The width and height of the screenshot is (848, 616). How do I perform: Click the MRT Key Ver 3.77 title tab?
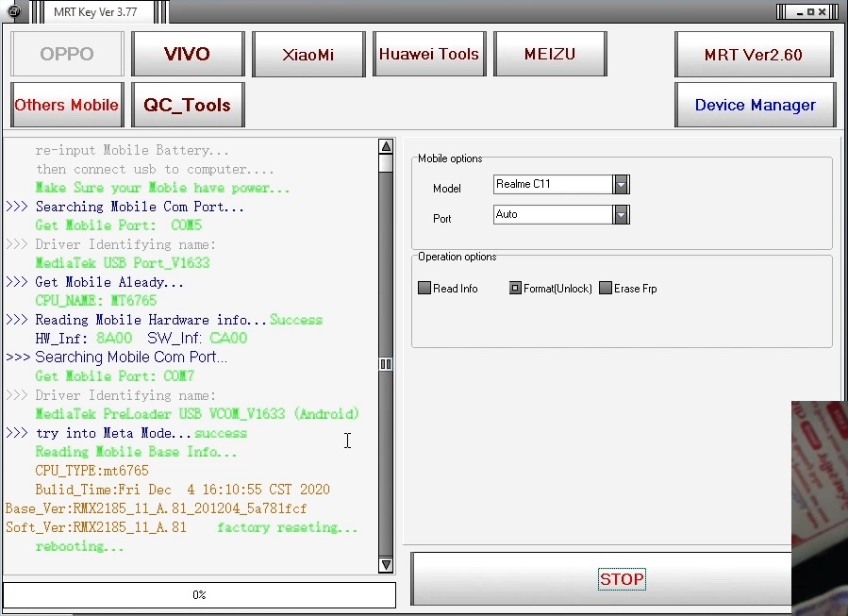click(95, 12)
